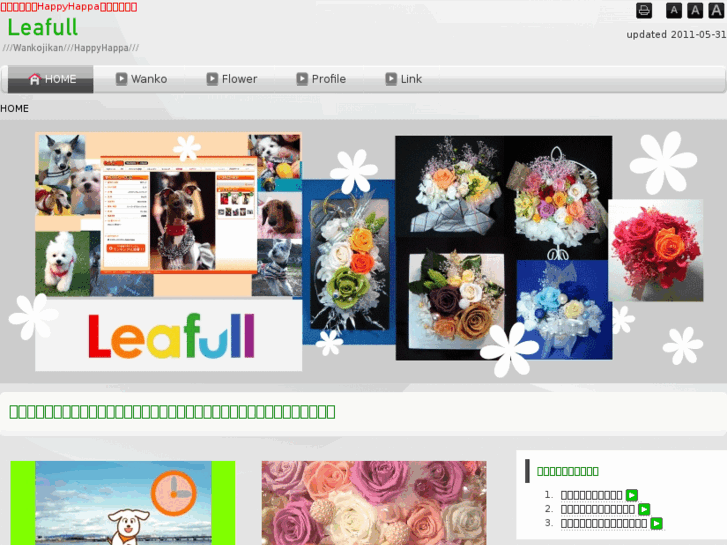The image size is (727, 545).
Task: Click the flower basket with handle photo
Action: [x=558, y=198]
